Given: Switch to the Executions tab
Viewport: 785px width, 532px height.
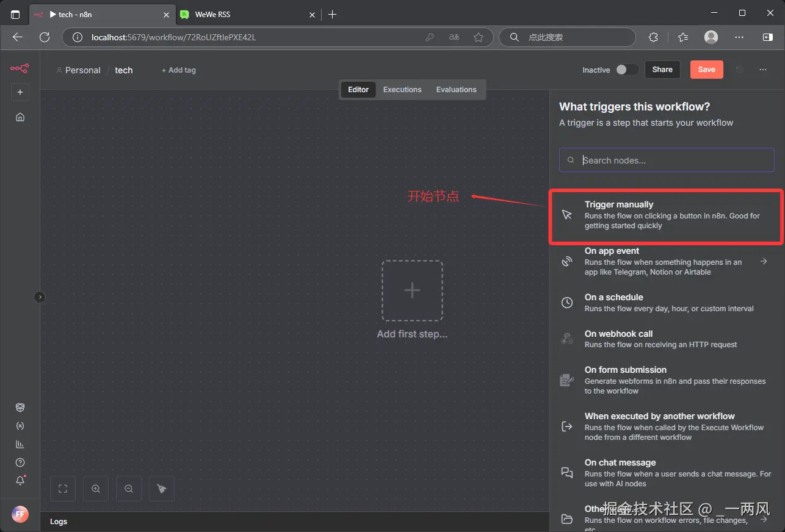Looking at the screenshot, I should [402, 90].
